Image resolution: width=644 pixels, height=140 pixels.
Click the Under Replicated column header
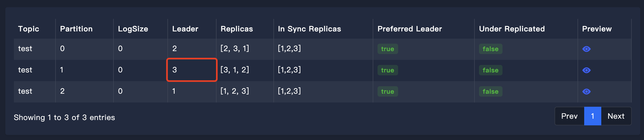(x=512, y=29)
